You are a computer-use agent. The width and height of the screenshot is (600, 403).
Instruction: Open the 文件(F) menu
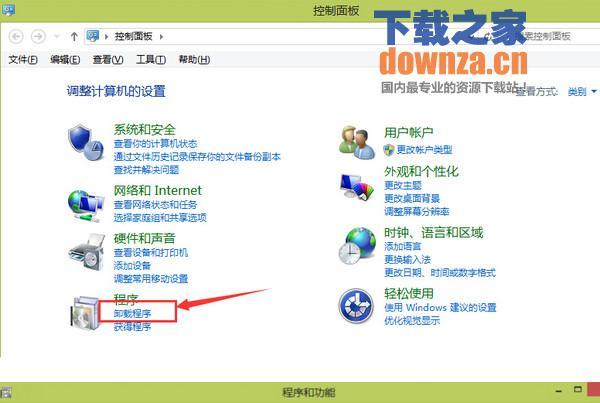point(23,60)
